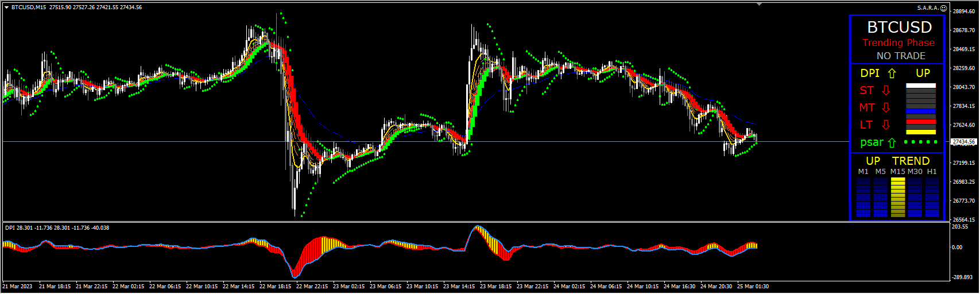Click the 22 Mar 14:15 time label
Viewport: 980px width, 294px height.
(x=238, y=287)
